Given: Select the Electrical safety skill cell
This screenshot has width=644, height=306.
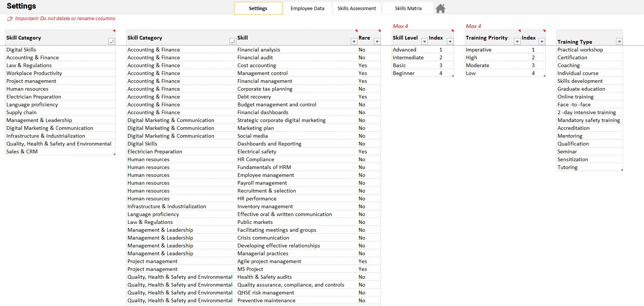Looking at the screenshot, I should click(x=297, y=152).
